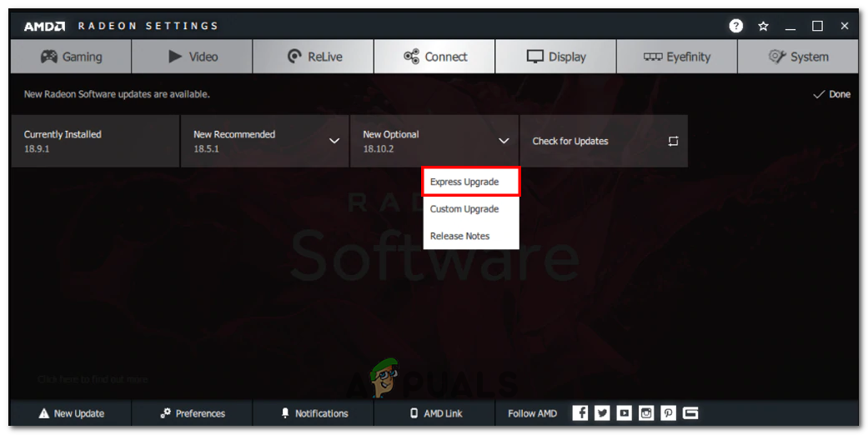Click the Currently Installed 18.9.1 tile
This screenshot has height=435, width=868.
pos(95,141)
